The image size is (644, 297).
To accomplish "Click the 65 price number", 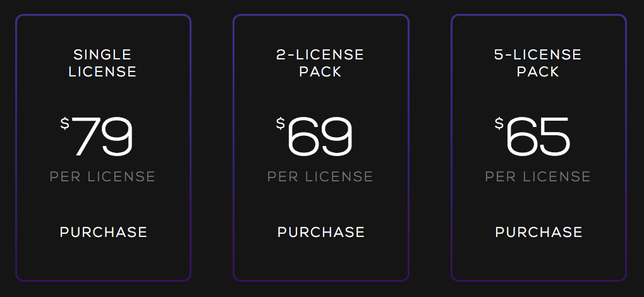I will pyautogui.click(x=538, y=136).
